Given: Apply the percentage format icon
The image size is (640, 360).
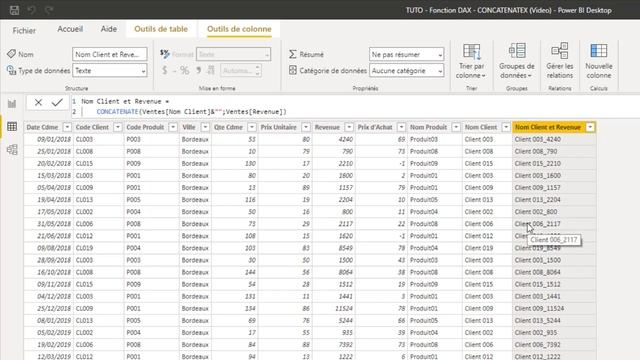Looking at the screenshot, I should (184, 71).
